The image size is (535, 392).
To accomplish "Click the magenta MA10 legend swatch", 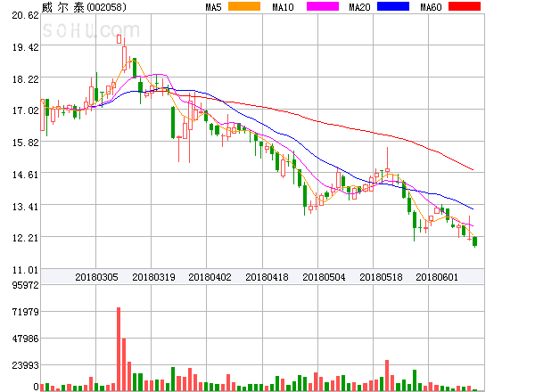I will click(x=323, y=6).
